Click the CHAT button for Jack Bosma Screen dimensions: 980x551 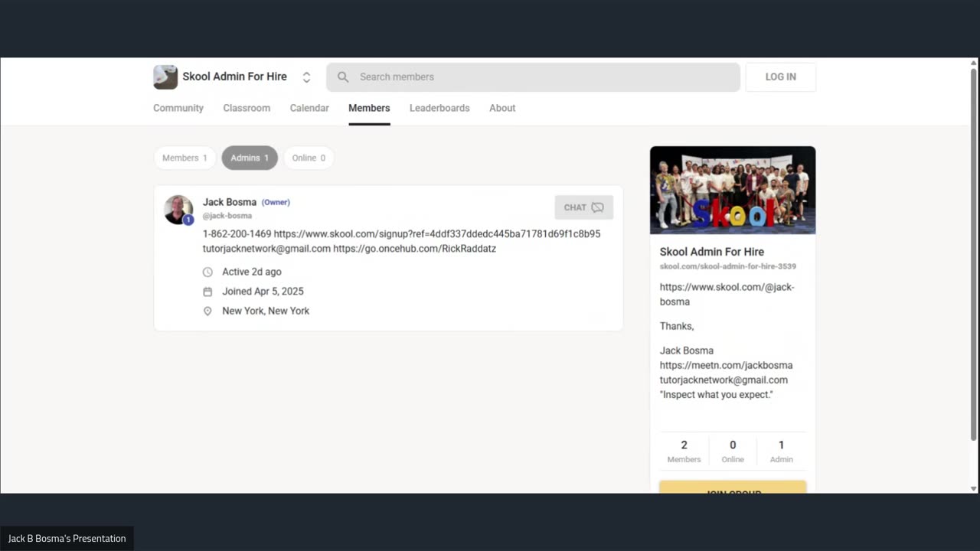(x=584, y=207)
